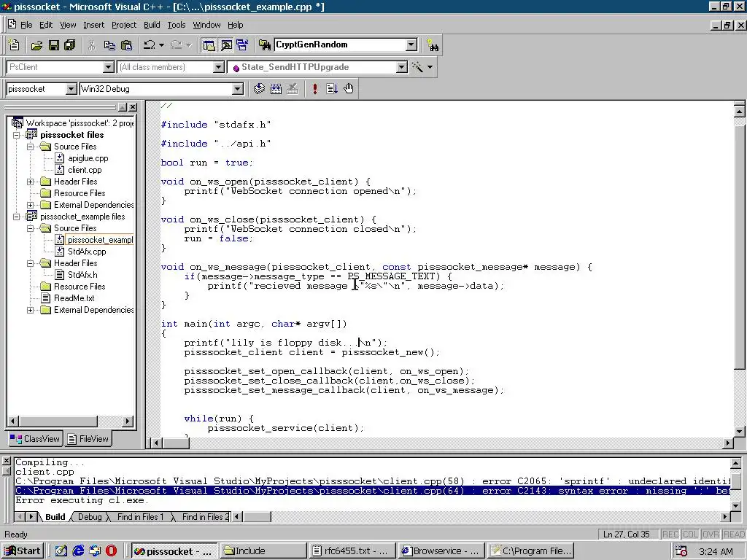The width and height of the screenshot is (747, 560).
Task: Click the Save All toolbar icon
Action: click(70, 45)
